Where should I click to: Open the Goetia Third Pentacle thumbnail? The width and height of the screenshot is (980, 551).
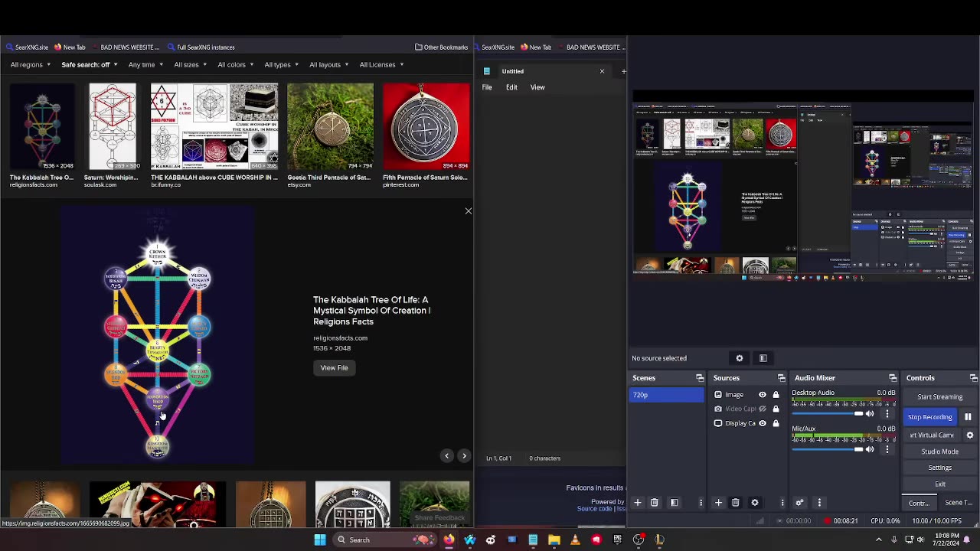point(331,126)
